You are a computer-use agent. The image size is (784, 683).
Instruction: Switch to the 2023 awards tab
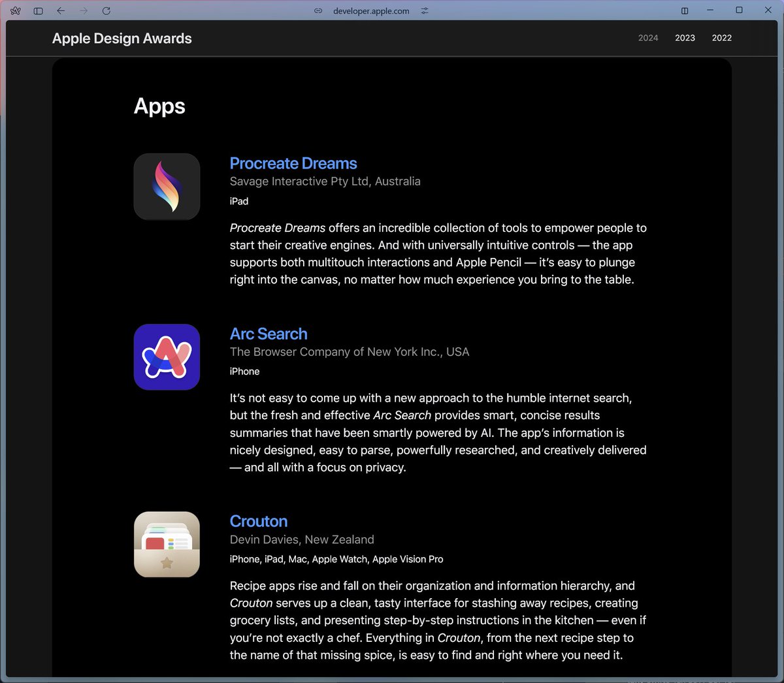[x=685, y=38]
